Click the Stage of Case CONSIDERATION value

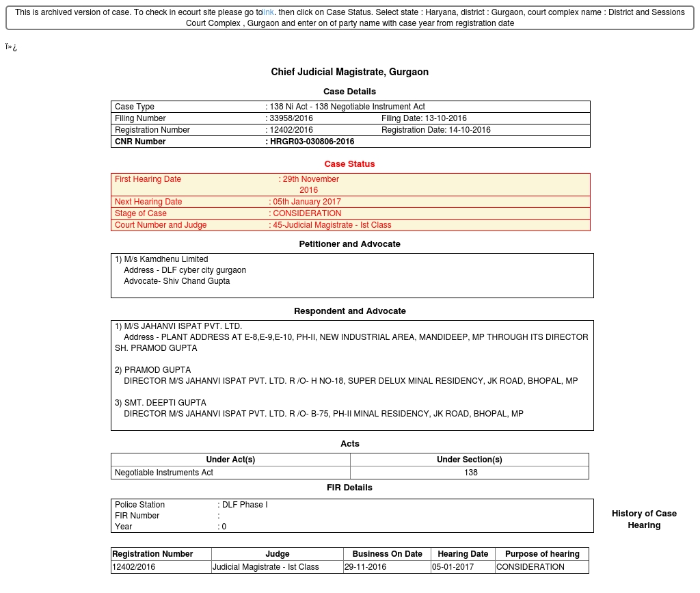[x=306, y=213]
